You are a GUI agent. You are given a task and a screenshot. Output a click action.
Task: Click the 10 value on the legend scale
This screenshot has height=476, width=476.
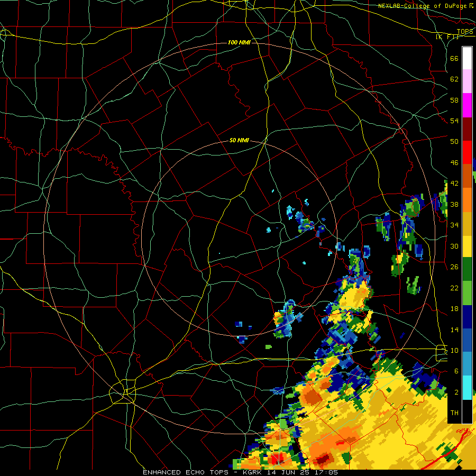click(454, 350)
